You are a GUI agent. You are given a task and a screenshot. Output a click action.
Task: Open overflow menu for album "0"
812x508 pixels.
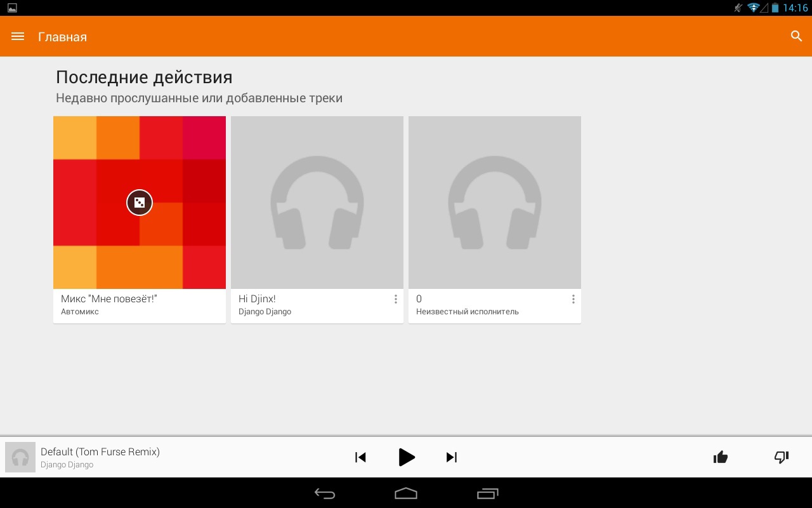[573, 299]
